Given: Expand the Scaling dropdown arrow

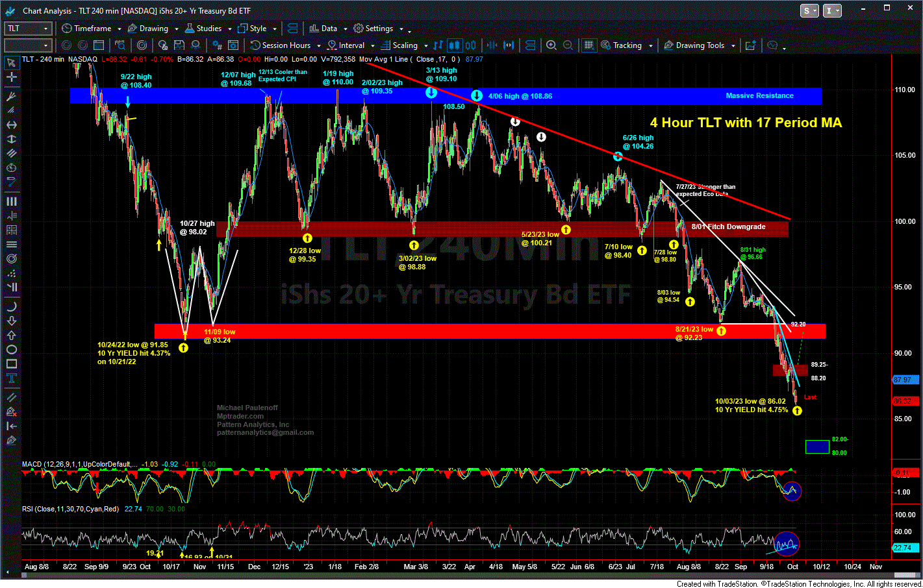Looking at the screenshot, I should click(x=425, y=46).
